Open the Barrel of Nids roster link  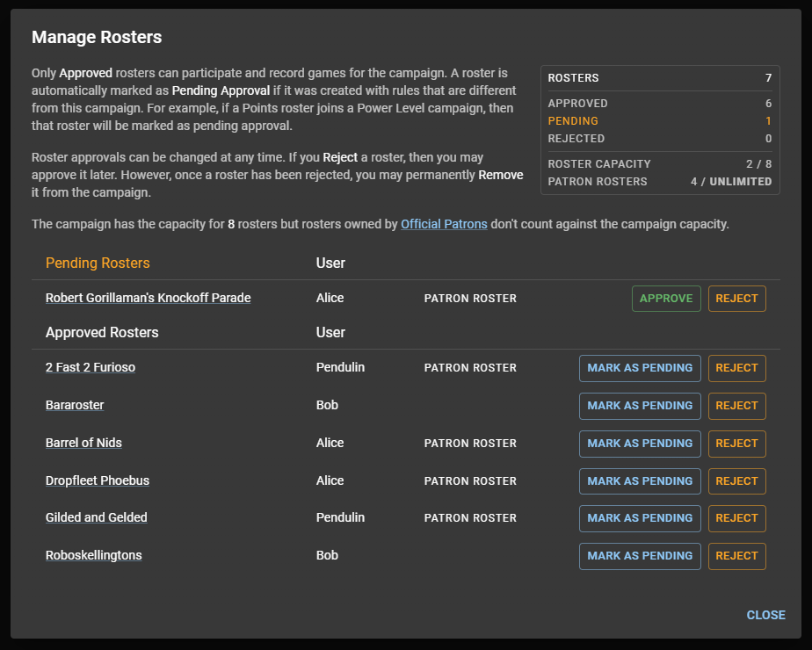click(83, 443)
